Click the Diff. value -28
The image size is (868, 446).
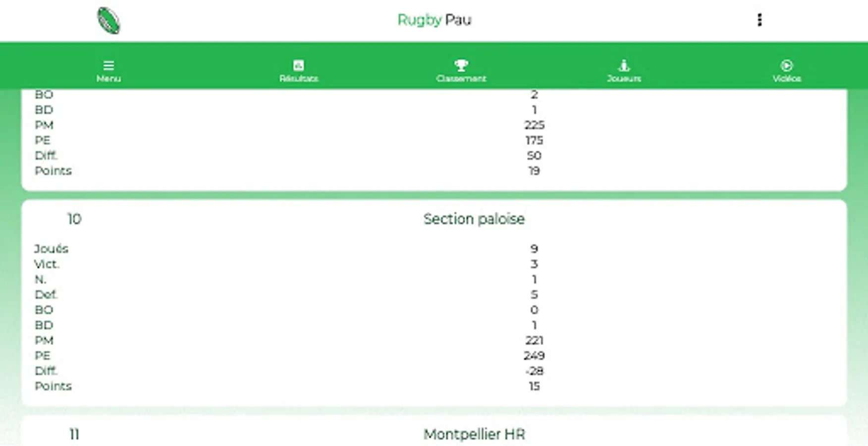[x=534, y=371]
